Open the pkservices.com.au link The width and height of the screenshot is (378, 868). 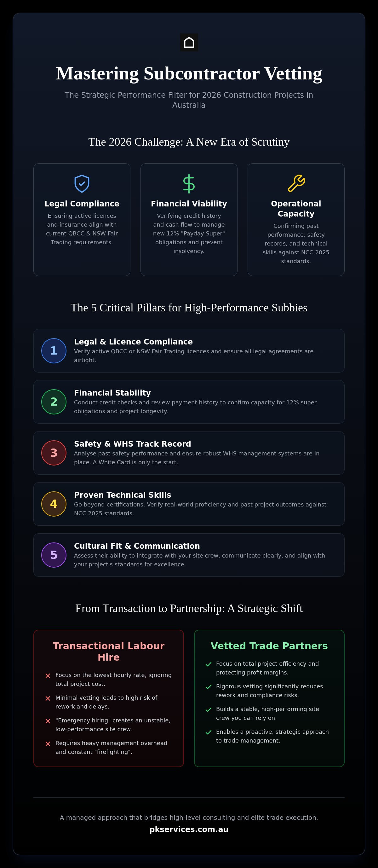pos(189,829)
